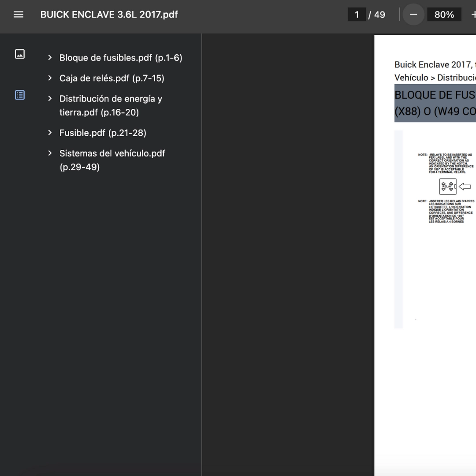
Task: Click the French INSERER LES RELAIS note
Action: coord(446,211)
